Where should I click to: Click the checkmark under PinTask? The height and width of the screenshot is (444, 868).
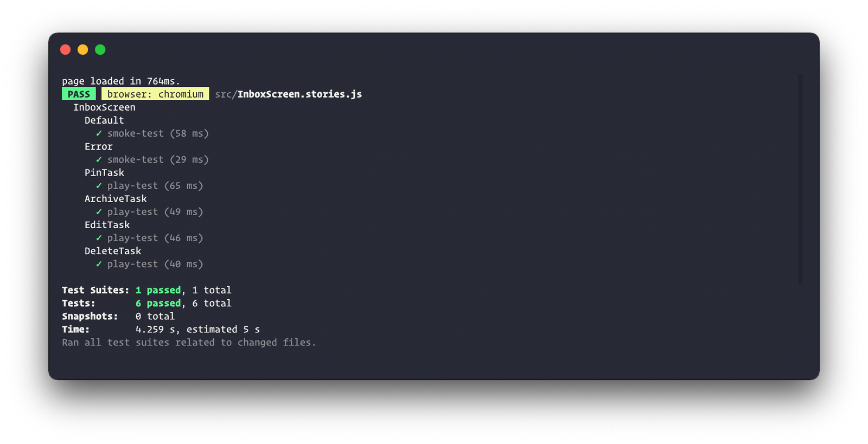pyautogui.click(x=99, y=185)
